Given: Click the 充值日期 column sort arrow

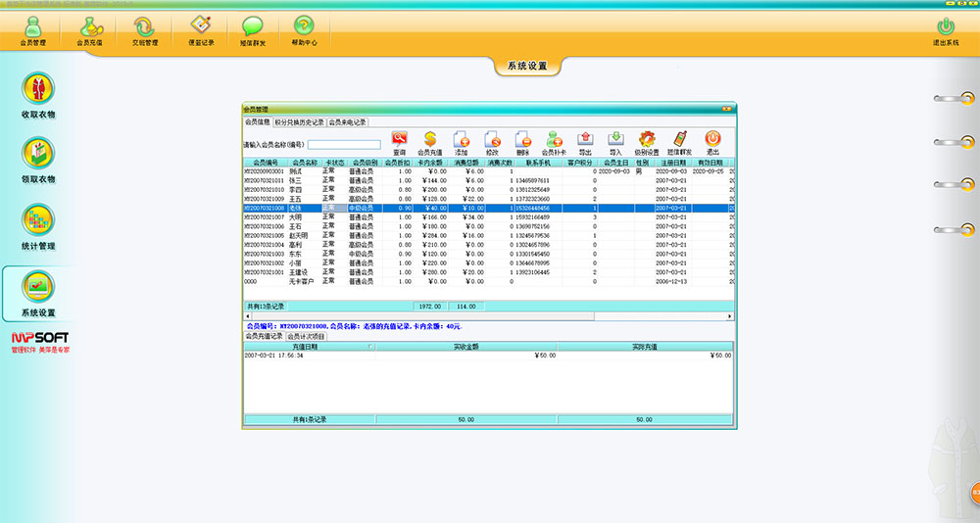Looking at the screenshot, I should (x=368, y=347).
